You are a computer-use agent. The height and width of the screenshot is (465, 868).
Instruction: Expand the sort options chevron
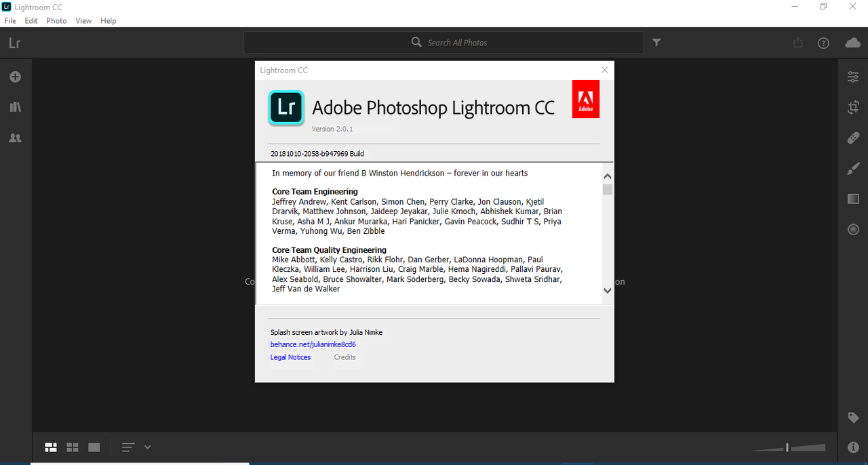click(x=148, y=447)
